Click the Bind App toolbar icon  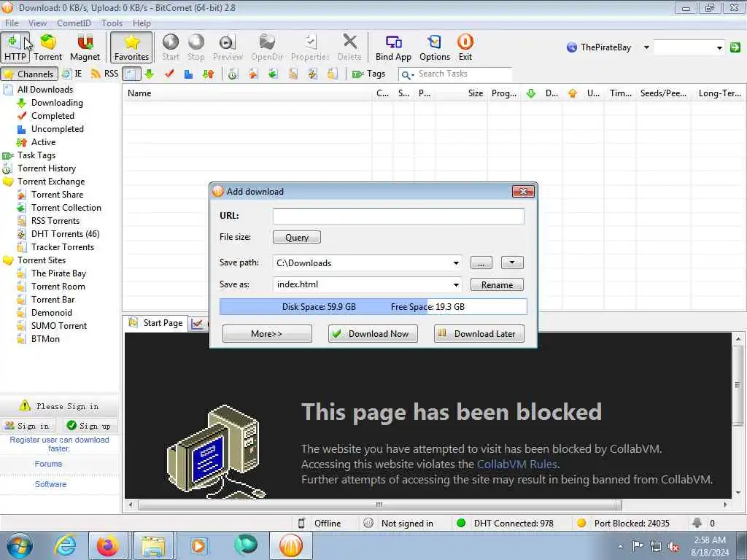point(393,47)
